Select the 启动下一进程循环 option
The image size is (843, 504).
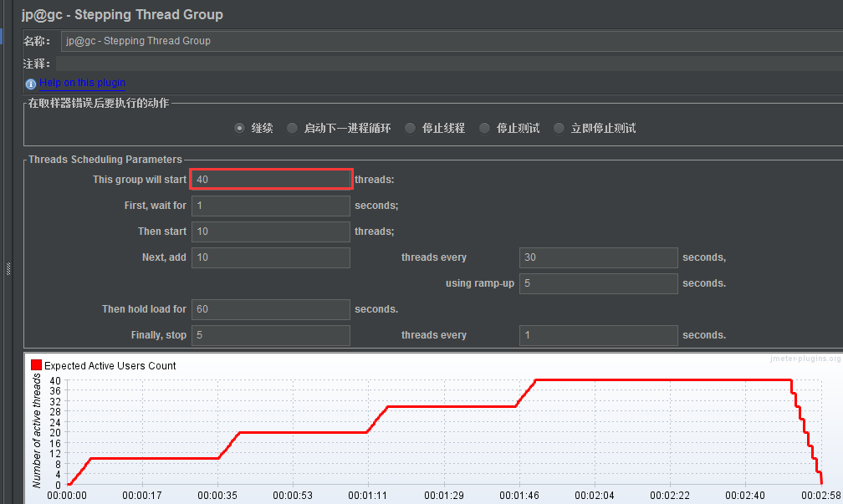(292, 128)
